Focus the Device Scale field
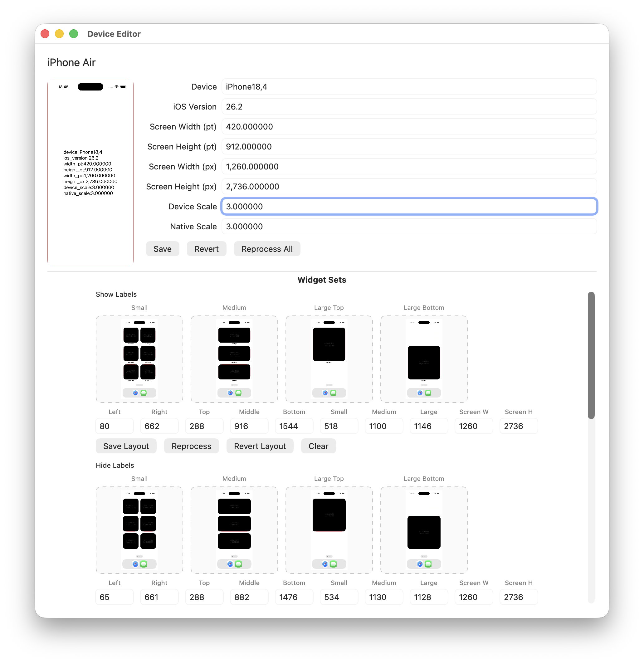Viewport: 644px width, 664px height. (409, 207)
